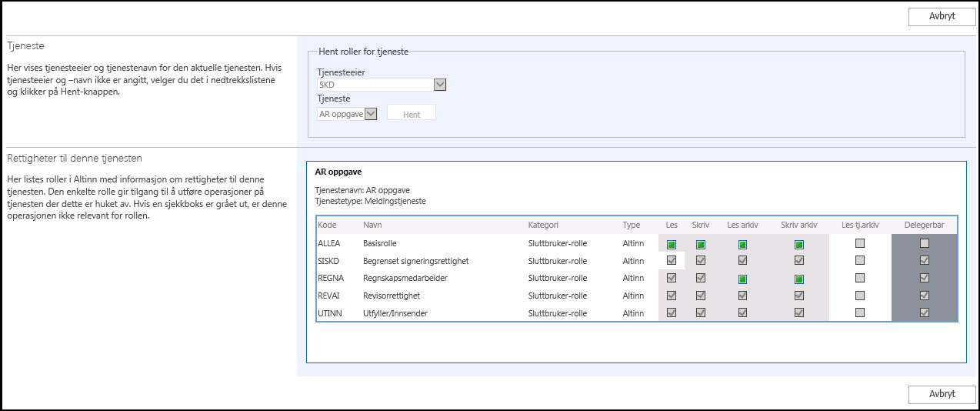Toggle Les checkbox for Revisorrettighet row
The width and height of the screenshot is (980, 411).
[x=672, y=296]
